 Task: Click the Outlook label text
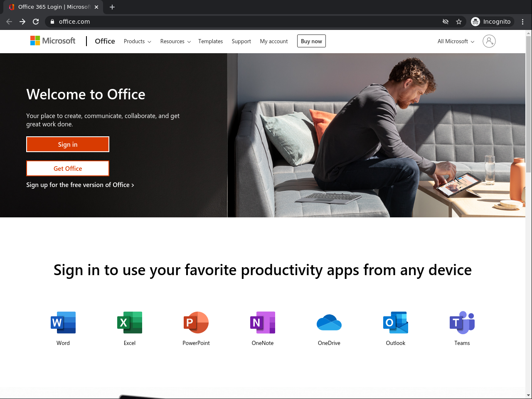pos(396,343)
